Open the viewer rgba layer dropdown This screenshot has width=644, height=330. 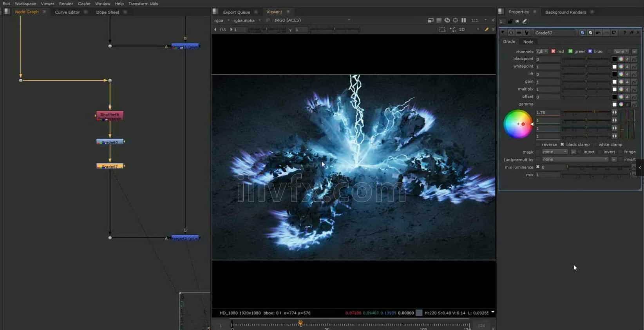(222, 20)
